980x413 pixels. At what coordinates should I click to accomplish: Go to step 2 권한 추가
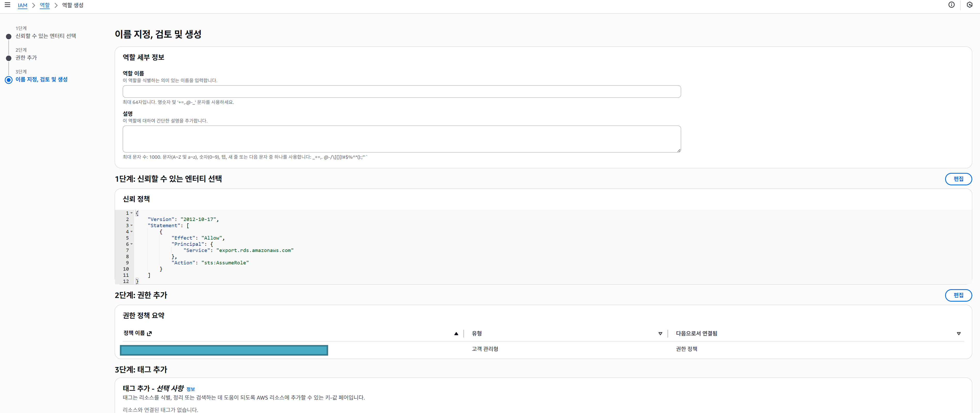click(x=26, y=57)
